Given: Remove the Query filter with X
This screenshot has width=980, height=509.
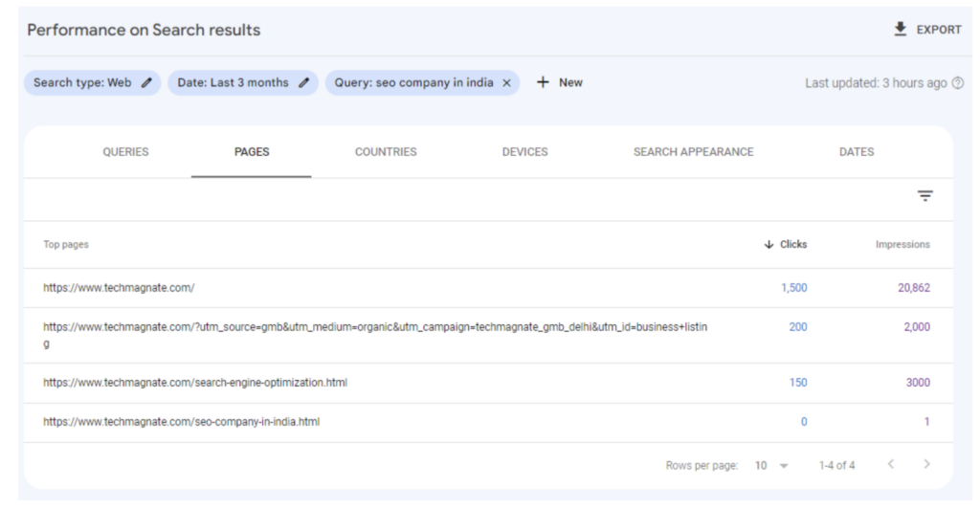Looking at the screenshot, I should pos(507,83).
